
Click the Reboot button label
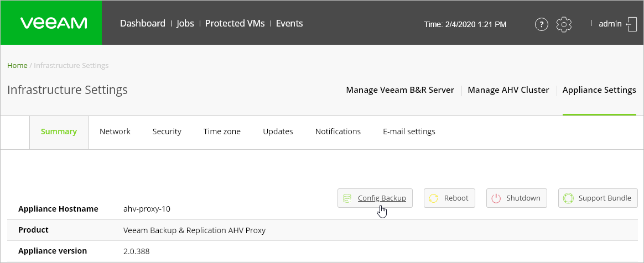coord(456,198)
